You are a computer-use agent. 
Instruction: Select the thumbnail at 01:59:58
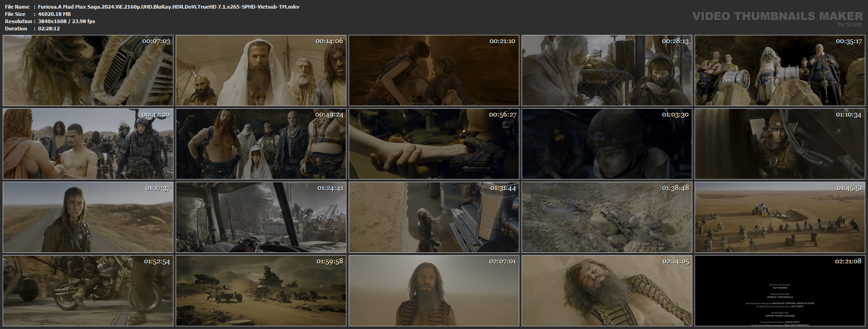pyautogui.click(x=261, y=291)
